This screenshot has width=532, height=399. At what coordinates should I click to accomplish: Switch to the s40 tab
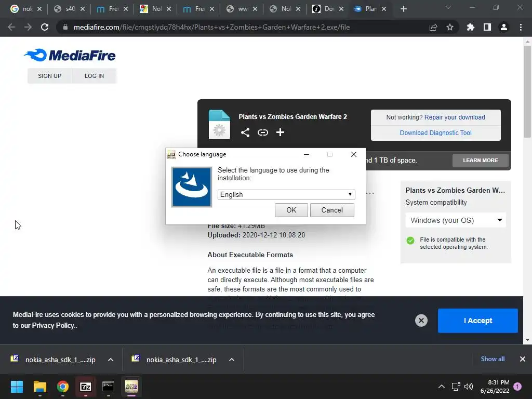click(69, 9)
